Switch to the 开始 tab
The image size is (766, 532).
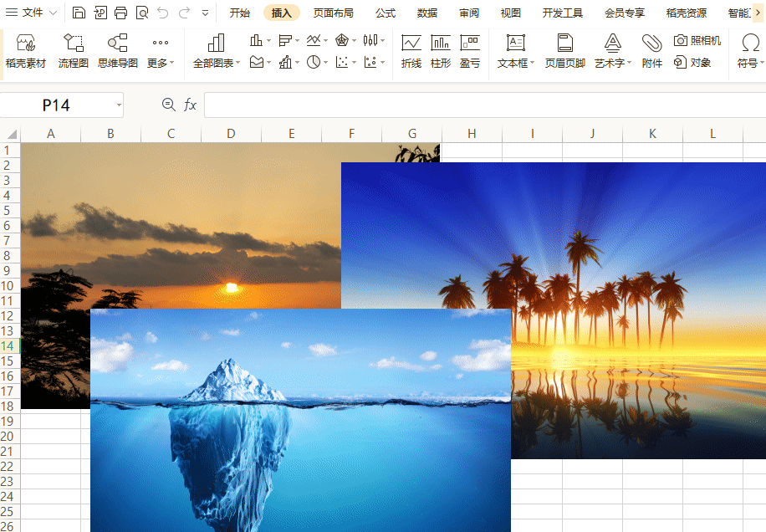[x=240, y=13]
